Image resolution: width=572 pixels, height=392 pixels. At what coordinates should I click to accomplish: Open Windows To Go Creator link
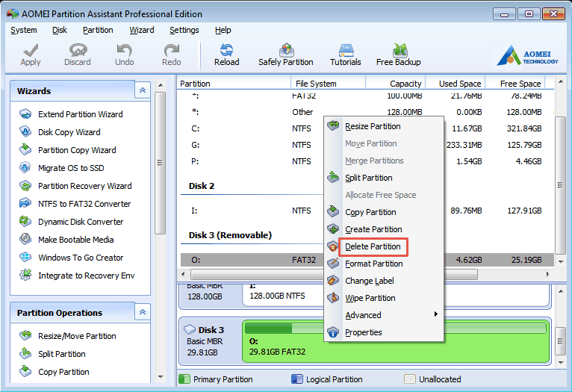point(81,258)
